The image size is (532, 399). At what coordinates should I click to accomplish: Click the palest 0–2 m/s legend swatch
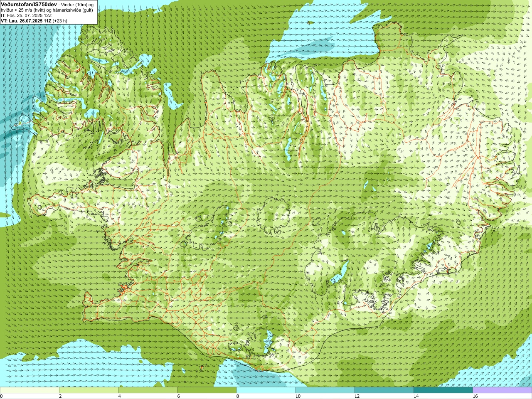[30, 390]
